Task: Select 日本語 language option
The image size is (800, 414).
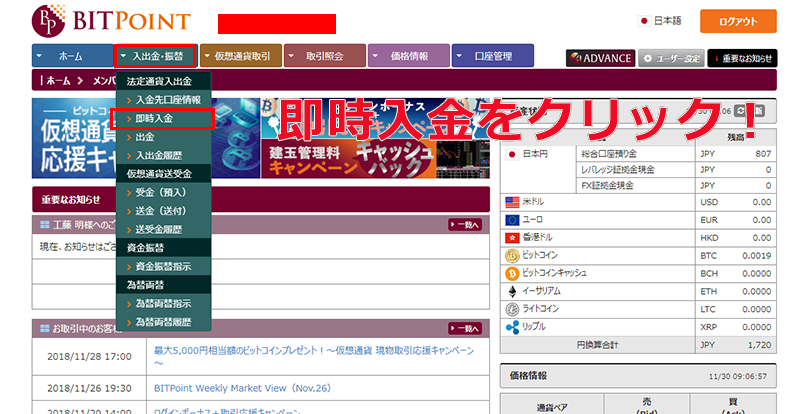Action: [x=667, y=21]
